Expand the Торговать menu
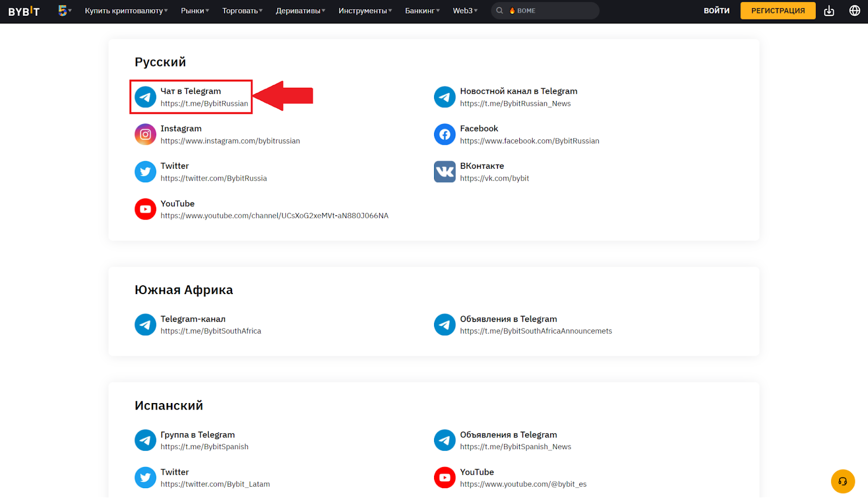This screenshot has width=868, height=498. point(242,11)
